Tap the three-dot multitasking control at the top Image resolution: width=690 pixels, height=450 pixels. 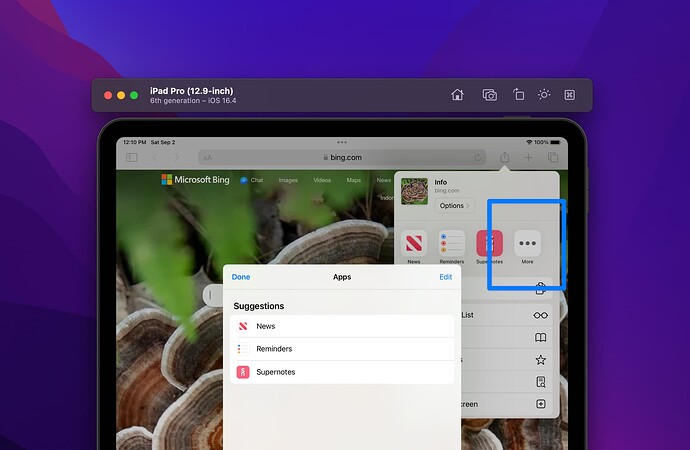coord(342,142)
